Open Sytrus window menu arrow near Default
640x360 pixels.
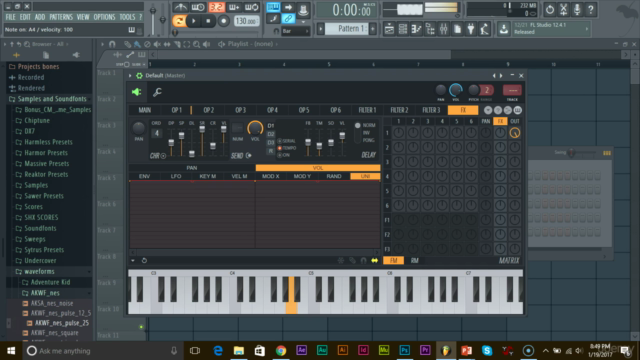coord(130,76)
